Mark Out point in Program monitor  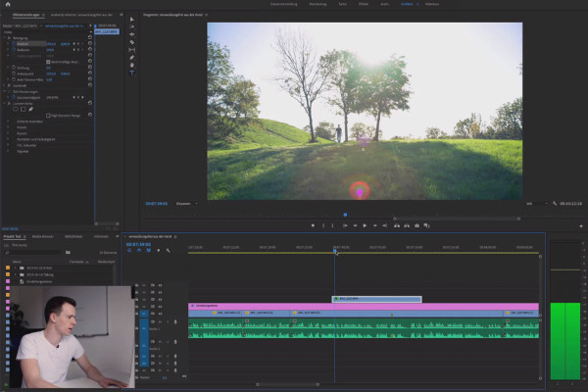(x=332, y=225)
